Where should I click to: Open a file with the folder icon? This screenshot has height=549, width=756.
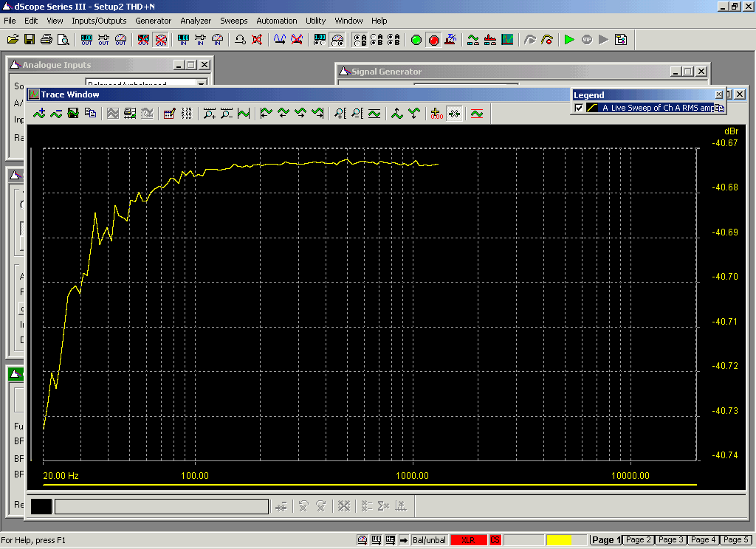point(13,40)
